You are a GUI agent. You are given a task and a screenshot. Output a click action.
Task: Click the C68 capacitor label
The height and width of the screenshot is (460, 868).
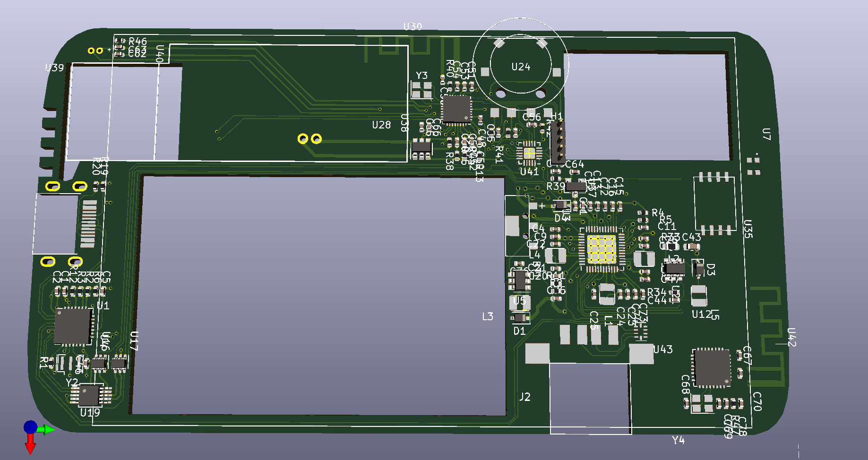pyautogui.click(x=686, y=384)
